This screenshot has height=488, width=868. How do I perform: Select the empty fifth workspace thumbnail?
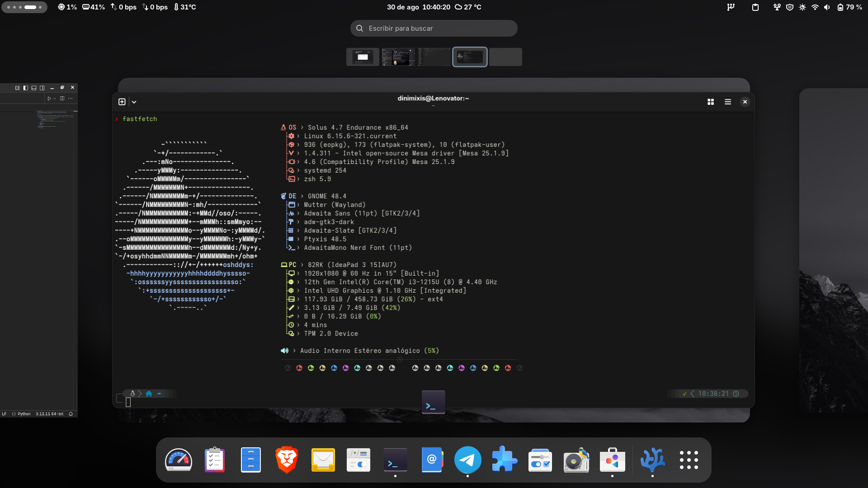point(505,57)
